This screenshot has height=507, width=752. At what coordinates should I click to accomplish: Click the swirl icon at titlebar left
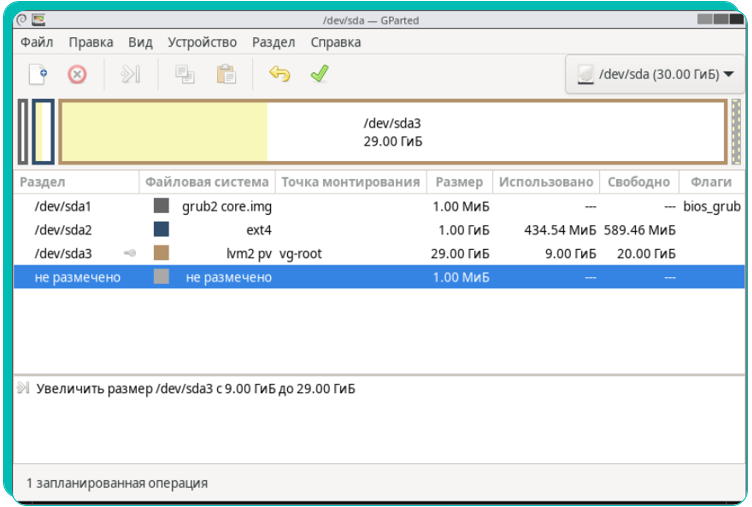[x=22, y=20]
